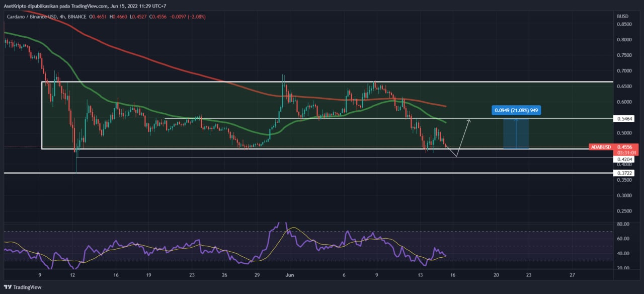
Task: Click the 80.00 RSI axis label
Action: pos(624,224)
